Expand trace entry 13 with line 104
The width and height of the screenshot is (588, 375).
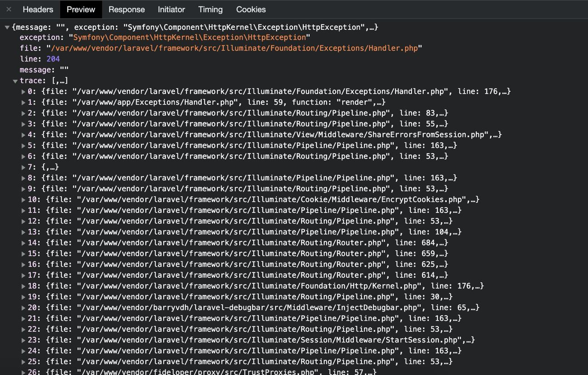[x=23, y=232]
